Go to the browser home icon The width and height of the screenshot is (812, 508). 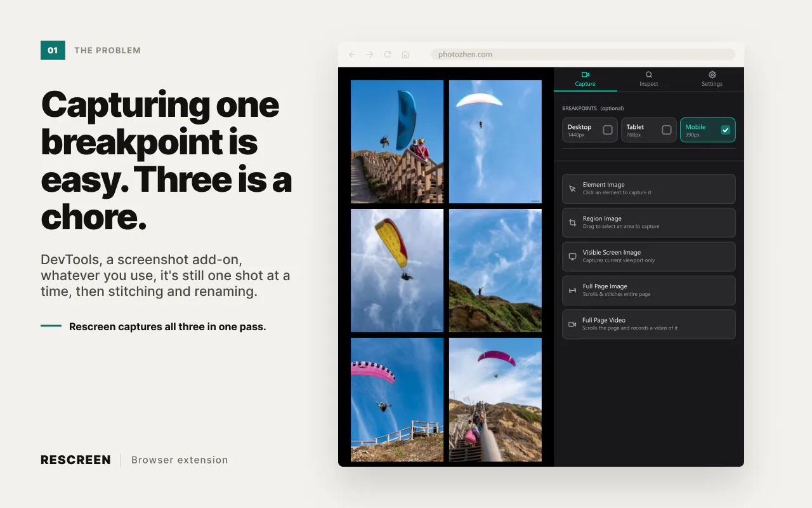[405, 55]
